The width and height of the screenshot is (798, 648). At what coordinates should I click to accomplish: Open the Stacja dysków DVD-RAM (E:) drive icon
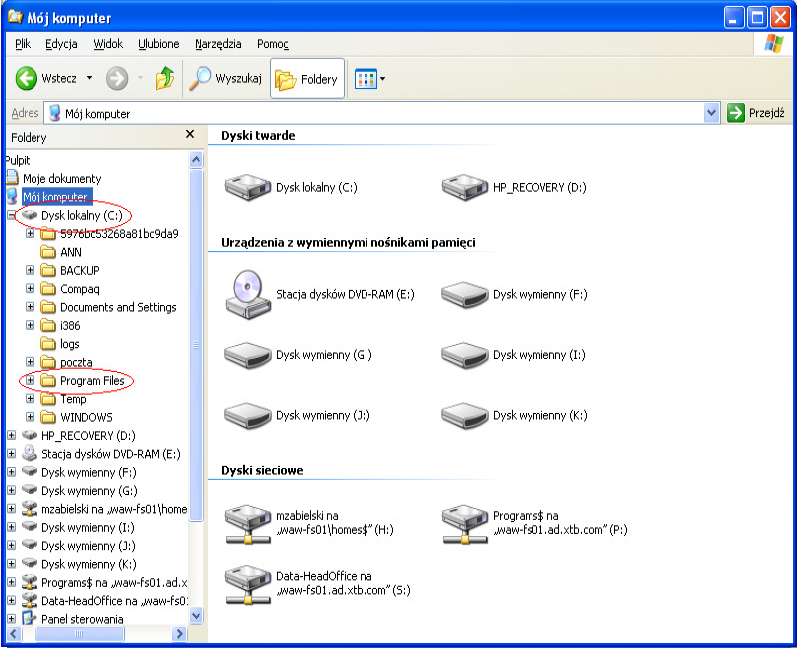point(246,294)
